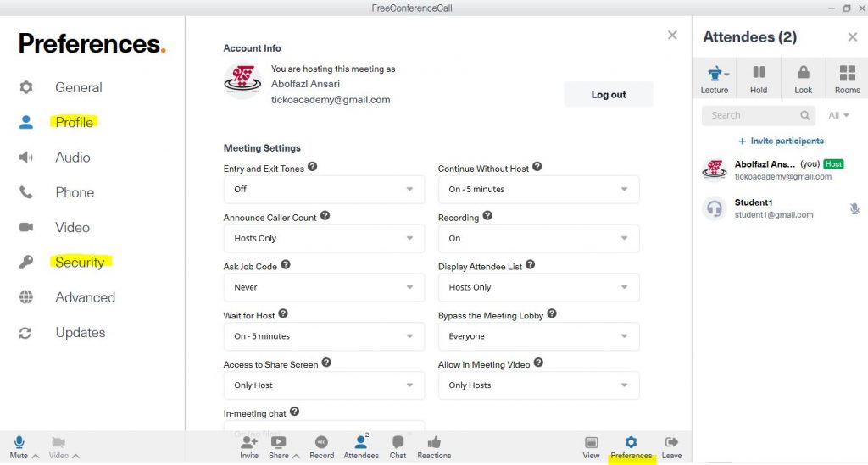
Task: Select the Profile preferences section
Action: coord(75,122)
